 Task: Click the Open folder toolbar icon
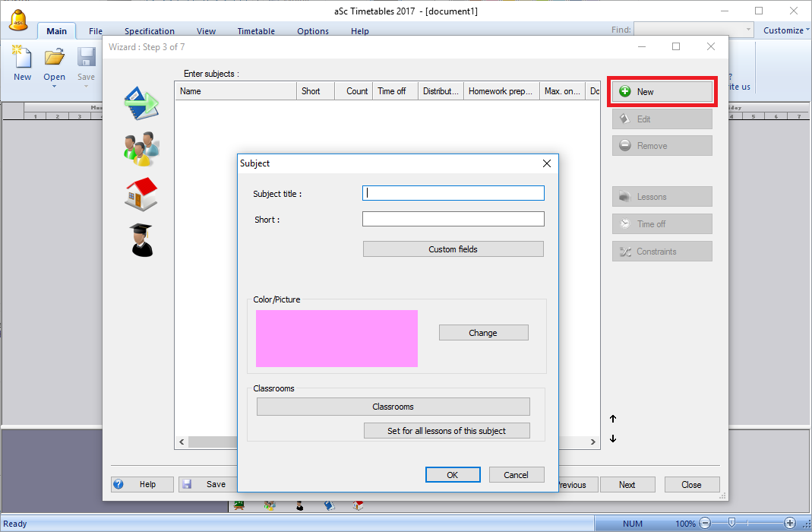click(x=54, y=59)
